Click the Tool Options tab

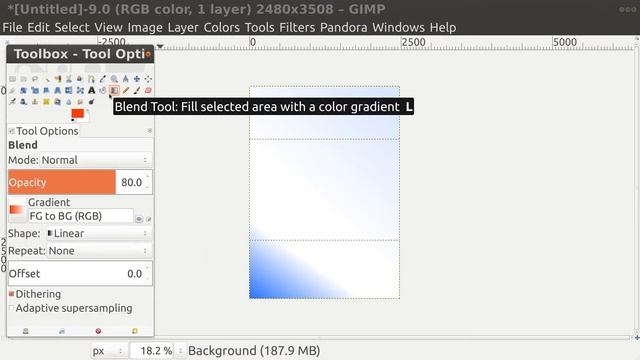(44, 131)
